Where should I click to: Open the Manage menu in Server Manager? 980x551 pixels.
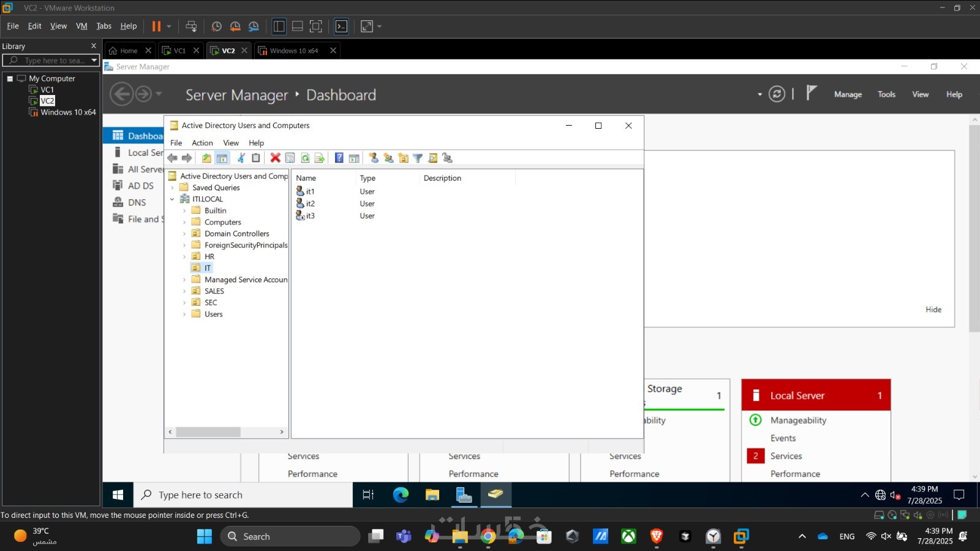[x=848, y=94]
